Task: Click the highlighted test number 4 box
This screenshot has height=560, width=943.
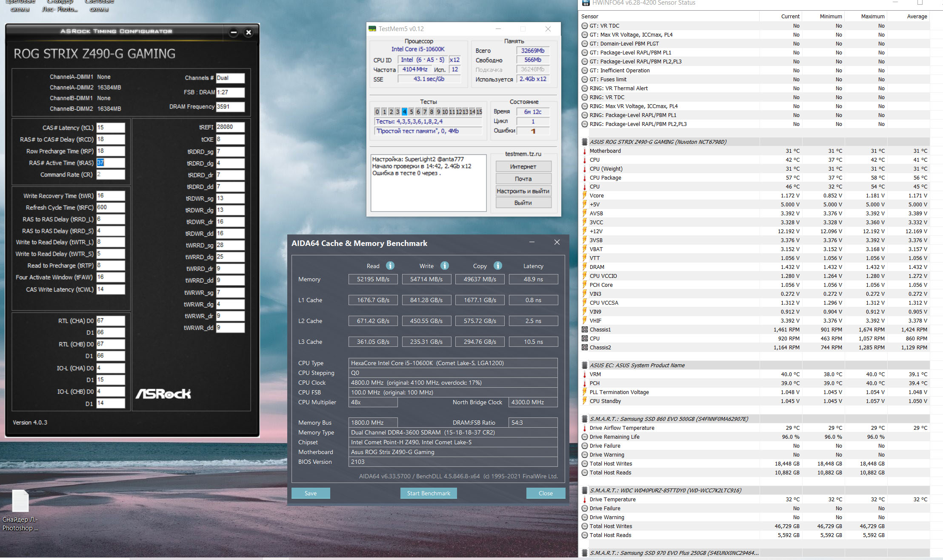Action: point(404,111)
